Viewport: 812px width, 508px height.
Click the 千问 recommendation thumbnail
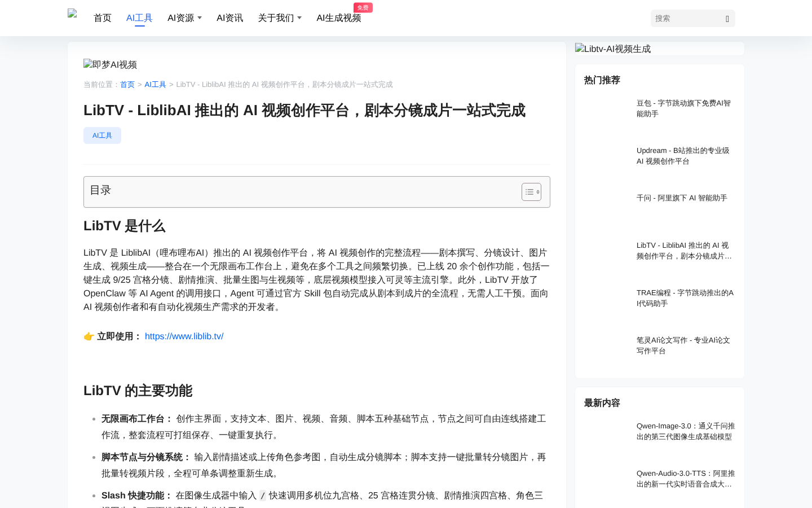[607, 209]
